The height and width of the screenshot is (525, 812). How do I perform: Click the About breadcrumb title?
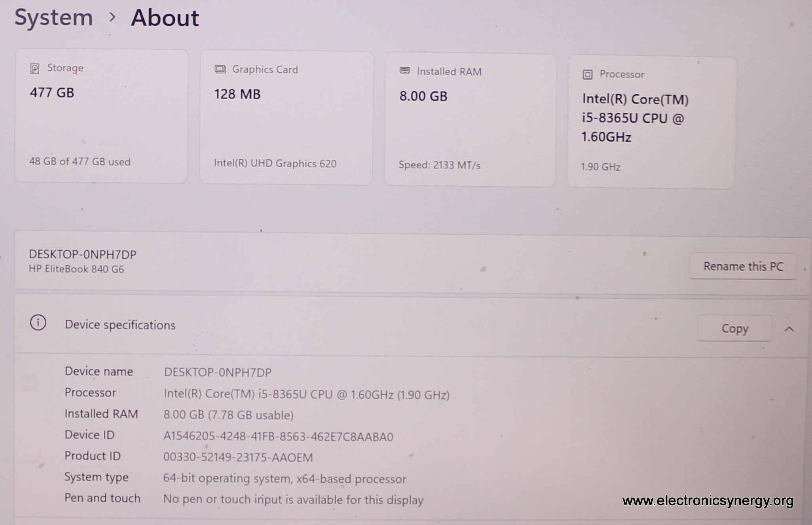coord(165,18)
